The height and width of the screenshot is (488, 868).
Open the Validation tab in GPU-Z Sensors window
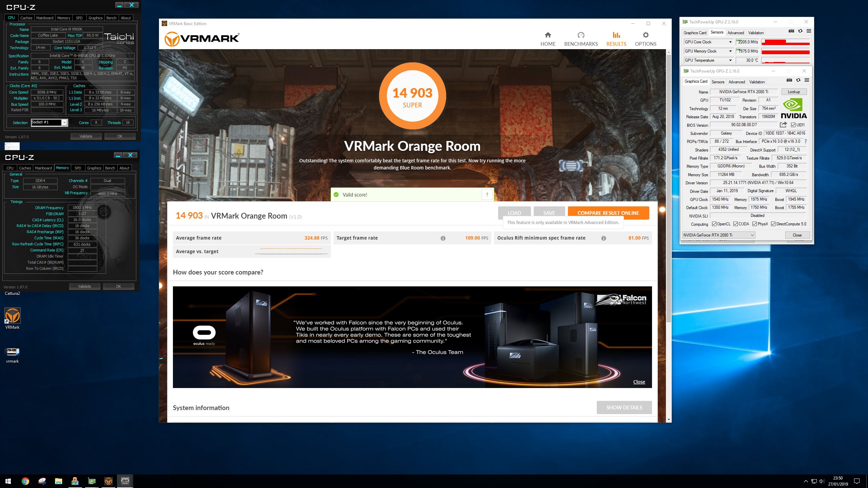756,33
